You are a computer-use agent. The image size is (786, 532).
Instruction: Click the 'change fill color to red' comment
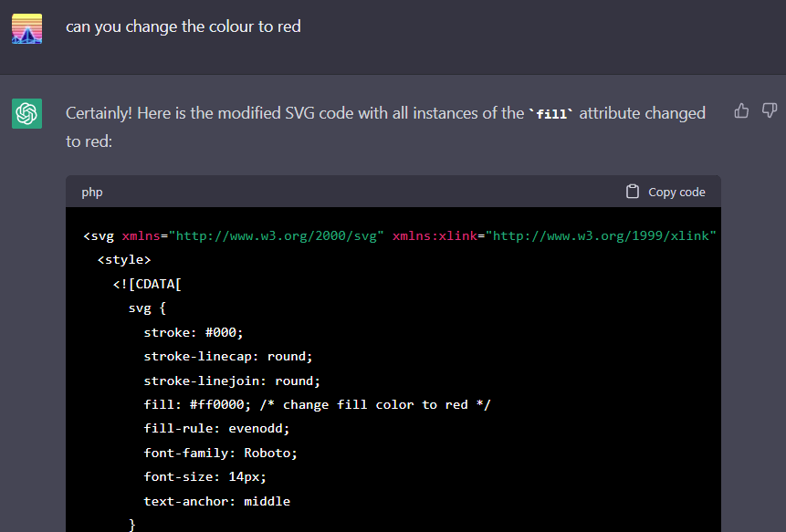[x=375, y=405]
